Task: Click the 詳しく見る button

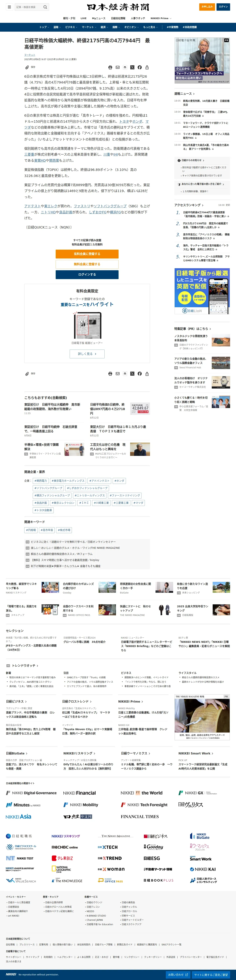Action: coord(87,354)
